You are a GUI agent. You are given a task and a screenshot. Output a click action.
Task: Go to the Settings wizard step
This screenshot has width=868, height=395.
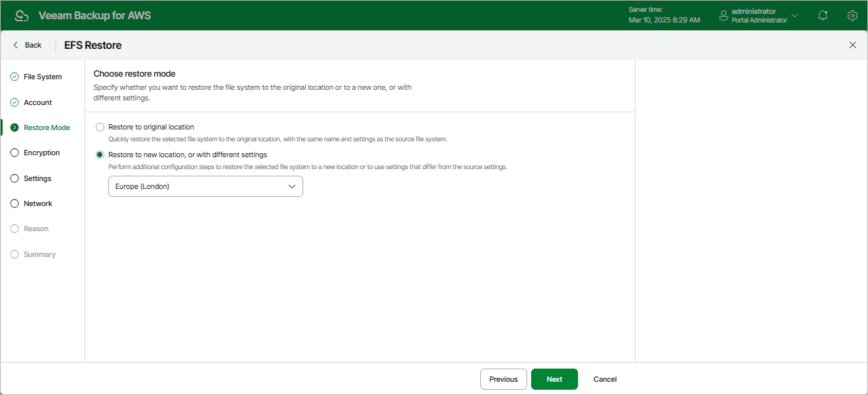(14, 178)
